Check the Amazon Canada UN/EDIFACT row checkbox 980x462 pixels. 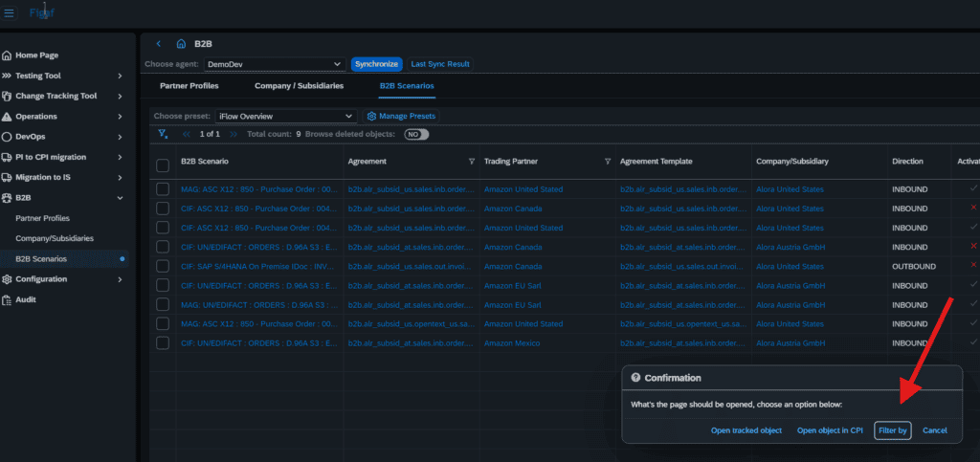pyautogui.click(x=163, y=247)
